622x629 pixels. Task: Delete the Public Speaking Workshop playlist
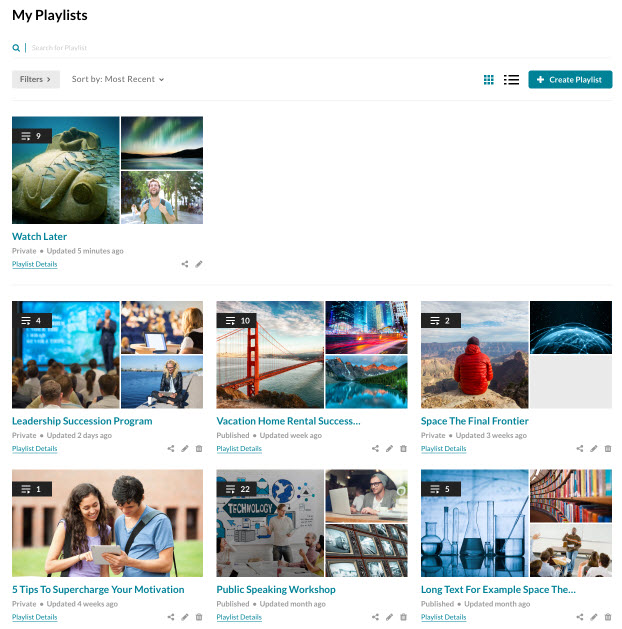[403, 617]
